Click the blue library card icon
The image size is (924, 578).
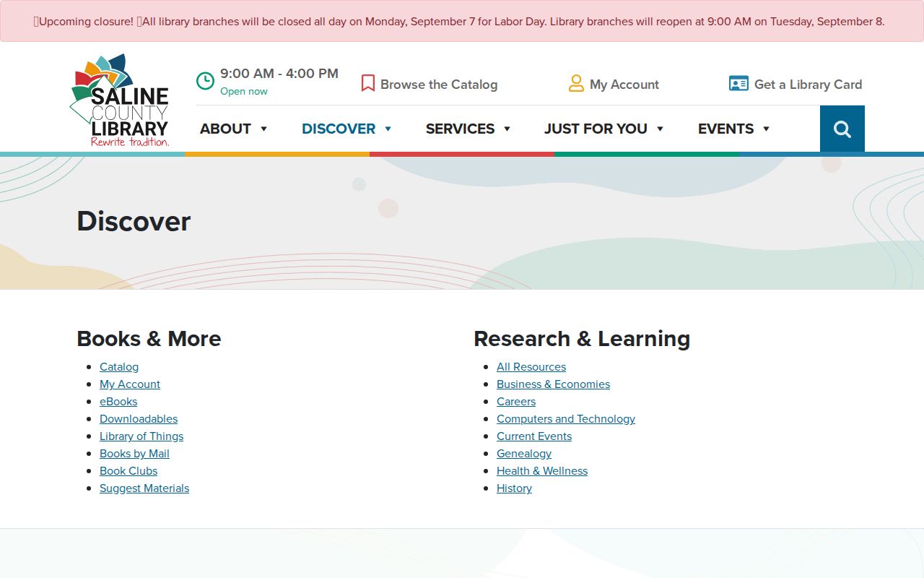(738, 84)
